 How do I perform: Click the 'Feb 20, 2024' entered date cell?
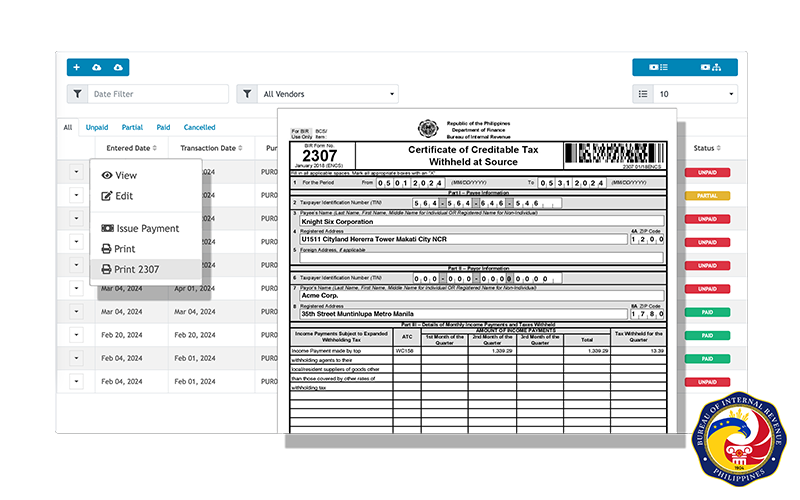pos(121,335)
